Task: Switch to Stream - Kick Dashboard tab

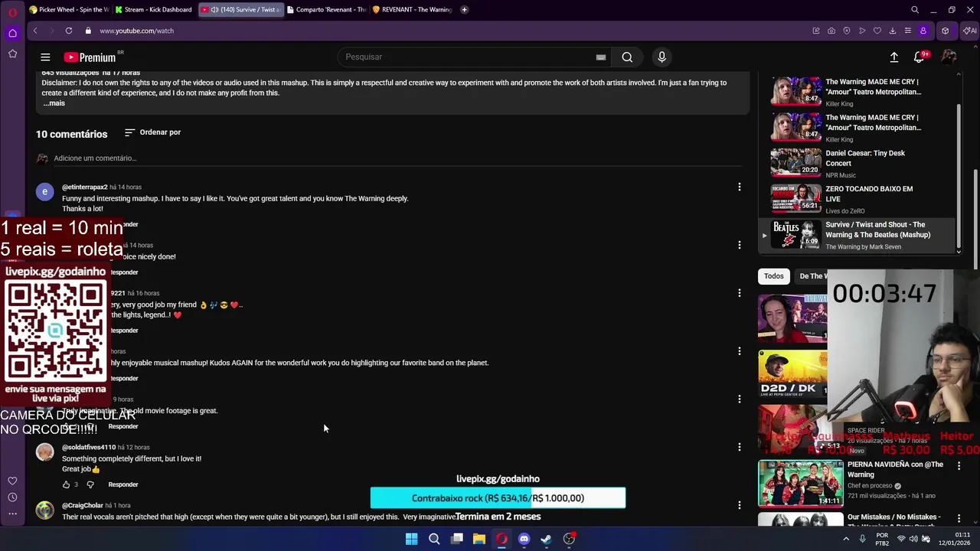Action: tap(153, 10)
